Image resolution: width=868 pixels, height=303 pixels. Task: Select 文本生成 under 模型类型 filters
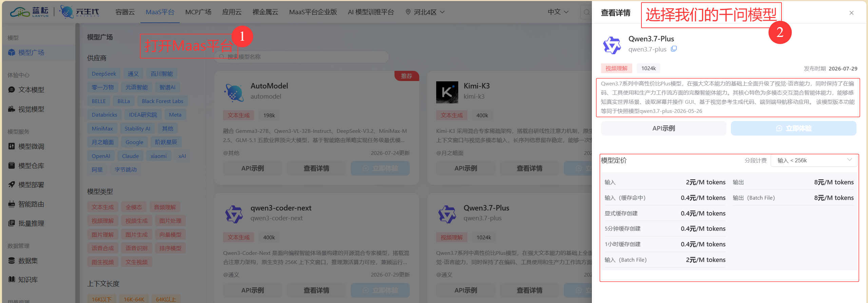tap(103, 207)
